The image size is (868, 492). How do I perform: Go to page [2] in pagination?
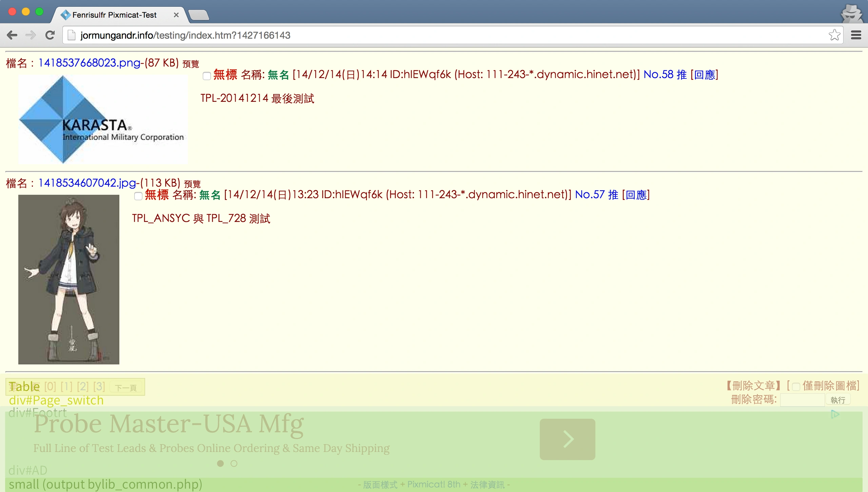83,386
